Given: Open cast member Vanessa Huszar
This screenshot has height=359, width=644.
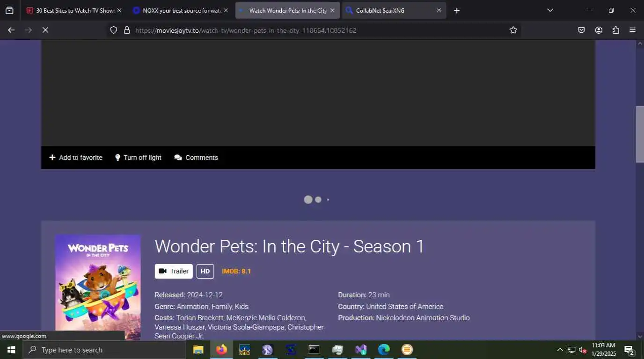Looking at the screenshot, I should click(179, 327).
